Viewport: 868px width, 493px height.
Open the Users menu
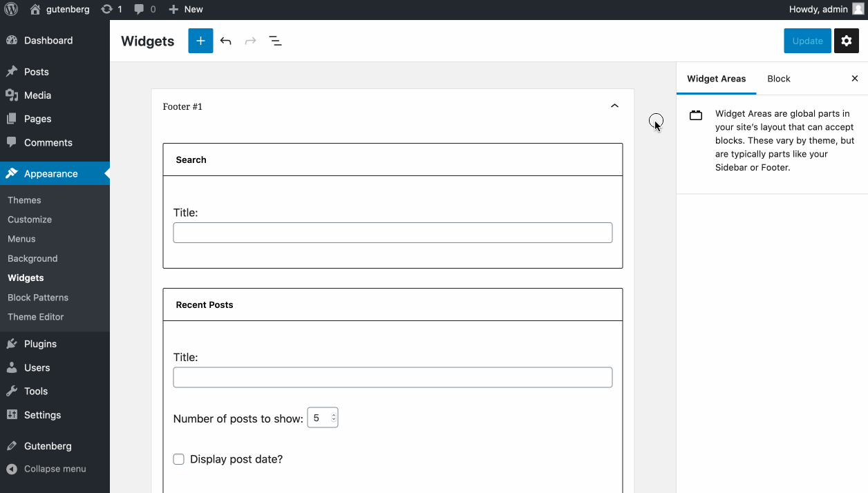[55, 367]
